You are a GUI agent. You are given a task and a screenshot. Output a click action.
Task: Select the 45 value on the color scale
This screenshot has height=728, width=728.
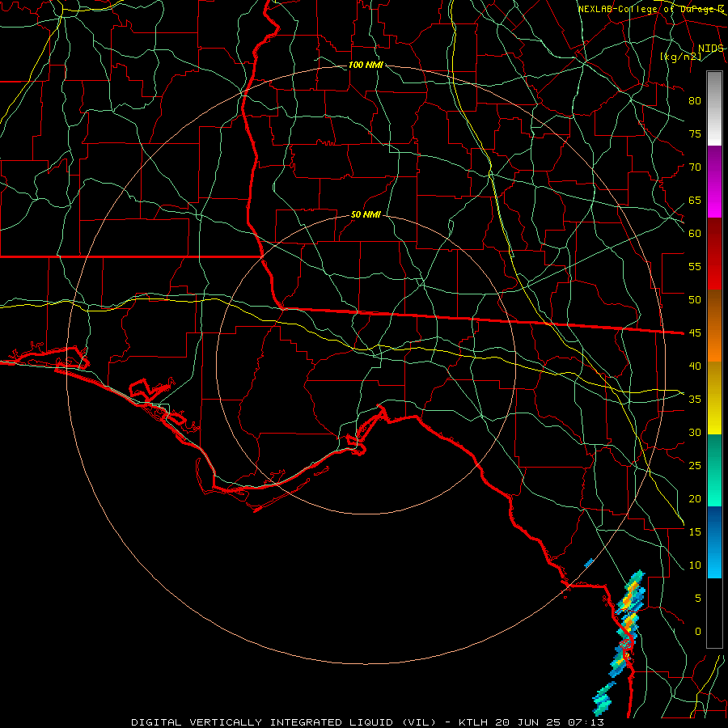coord(695,333)
